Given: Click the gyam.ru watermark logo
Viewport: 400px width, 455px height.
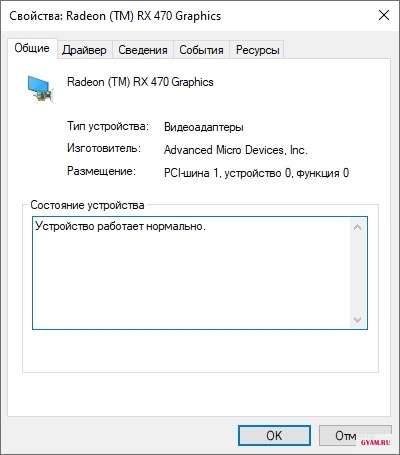Looking at the screenshot, I should point(375,443).
